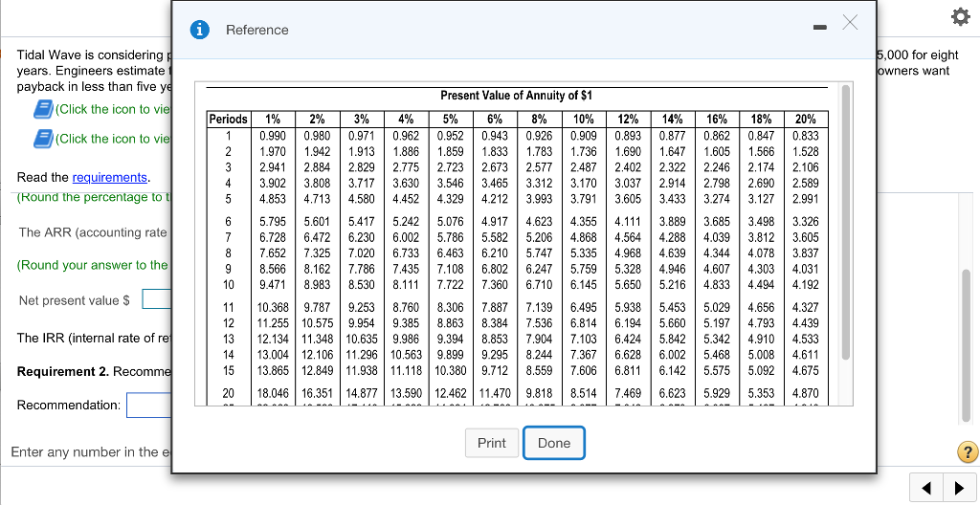
Task: Click the 3% column header
Action: click(361, 120)
